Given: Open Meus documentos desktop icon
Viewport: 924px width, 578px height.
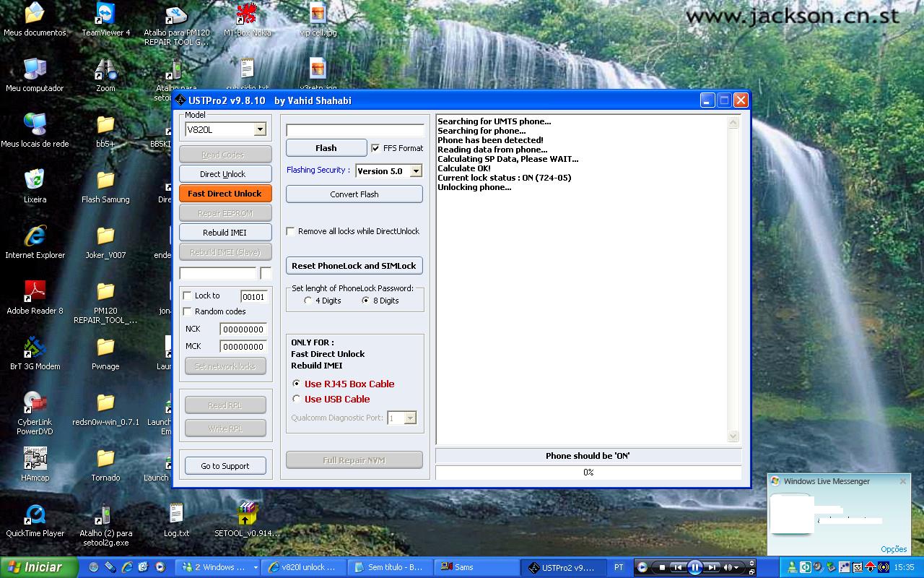Looking at the screenshot, I should click(35, 20).
